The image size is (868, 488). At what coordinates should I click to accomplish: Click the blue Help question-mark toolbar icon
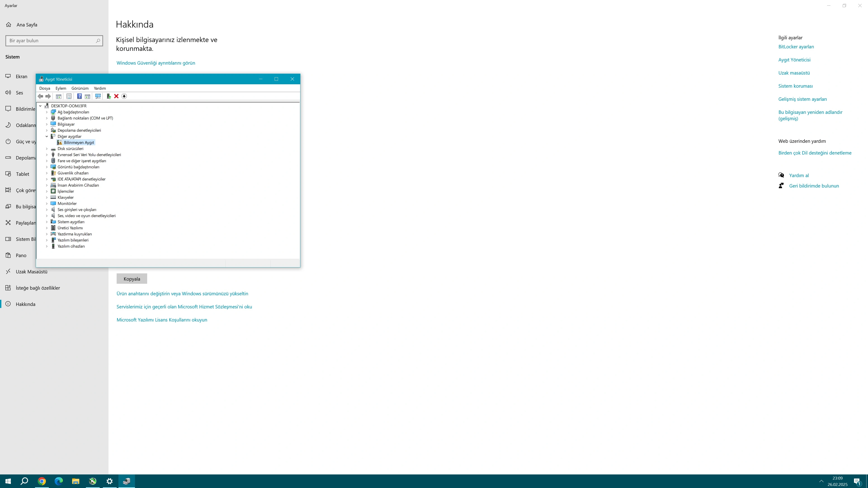coord(80,96)
